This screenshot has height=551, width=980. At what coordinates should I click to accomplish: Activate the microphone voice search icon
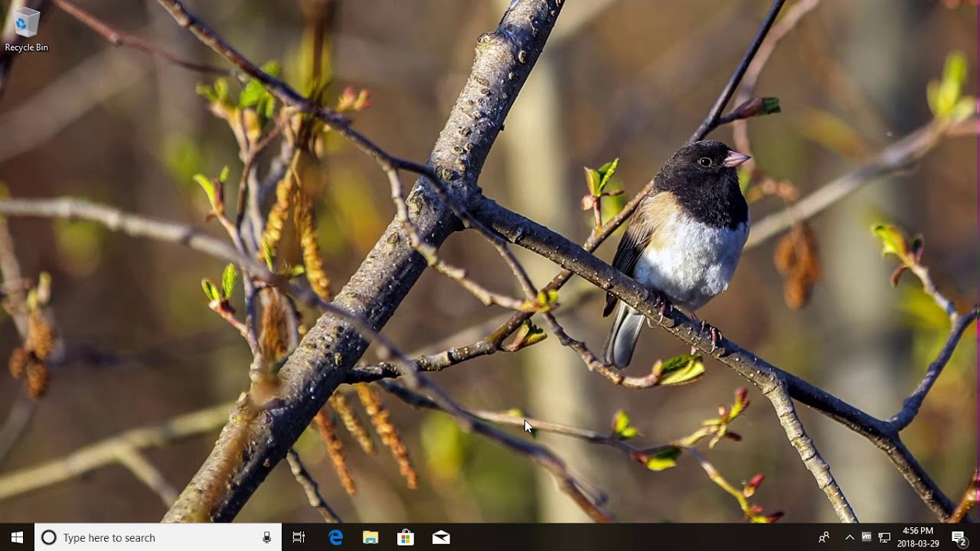[x=266, y=537]
